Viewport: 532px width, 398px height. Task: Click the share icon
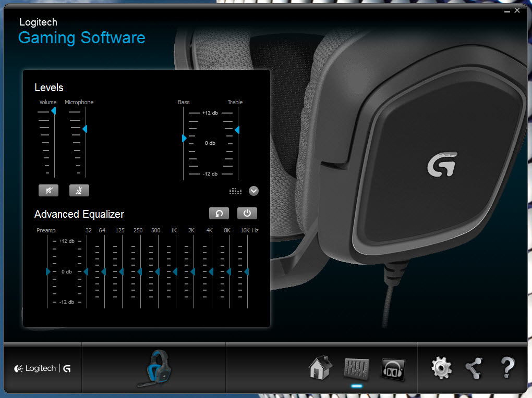tap(474, 368)
